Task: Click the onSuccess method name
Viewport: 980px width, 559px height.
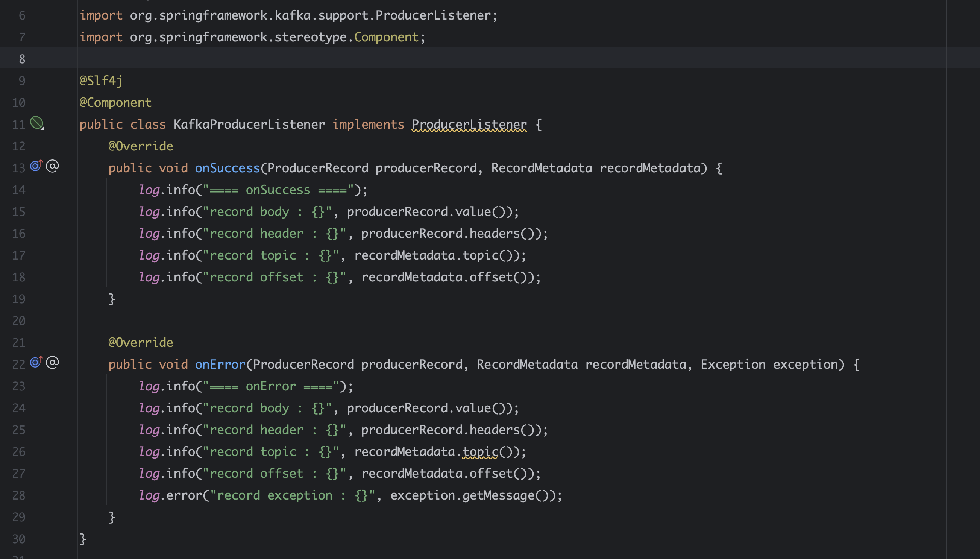Action: (x=227, y=168)
